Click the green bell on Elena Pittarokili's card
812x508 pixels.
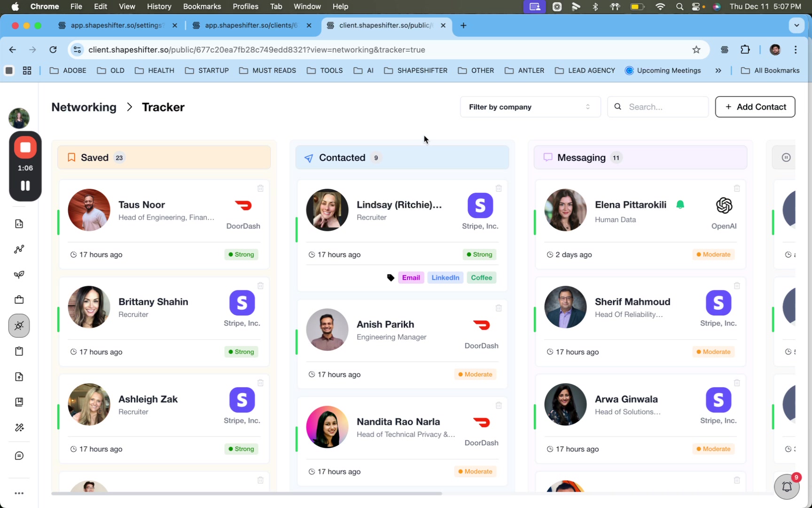coord(680,204)
